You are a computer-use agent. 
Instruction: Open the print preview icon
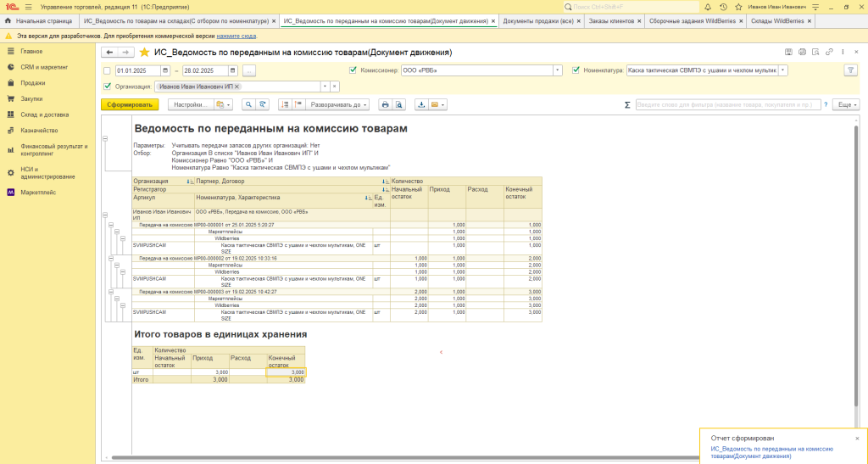(x=399, y=104)
